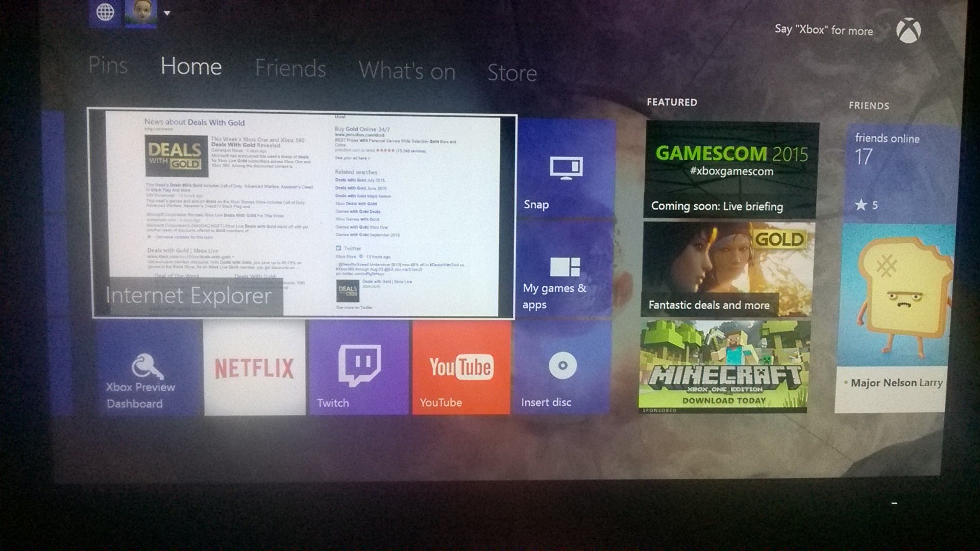Viewport: 980px width, 551px height.
Task: Launch the Snap tile
Action: pyautogui.click(x=566, y=169)
